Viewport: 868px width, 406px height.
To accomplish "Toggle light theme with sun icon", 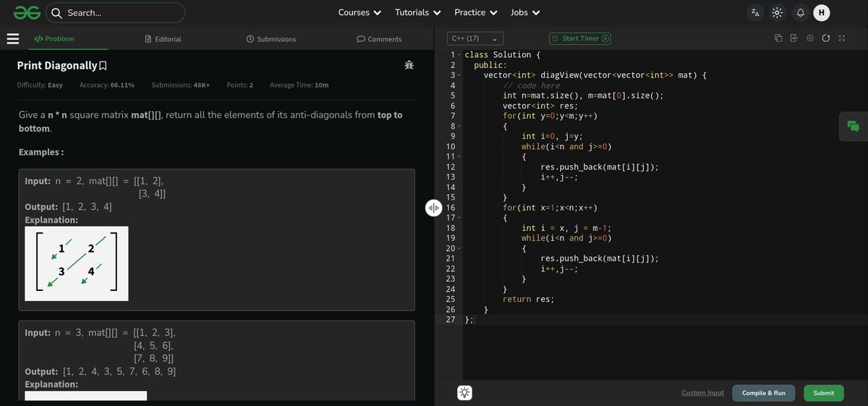I will pos(778,12).
